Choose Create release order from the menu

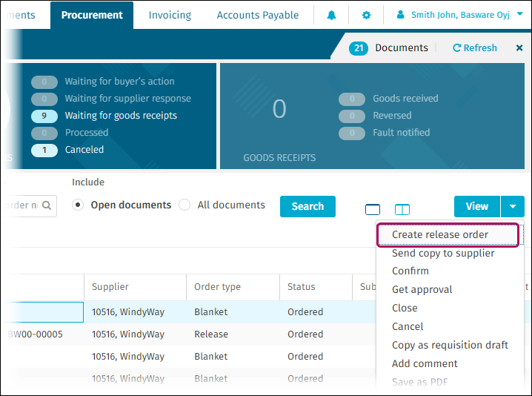click(440, 235)
